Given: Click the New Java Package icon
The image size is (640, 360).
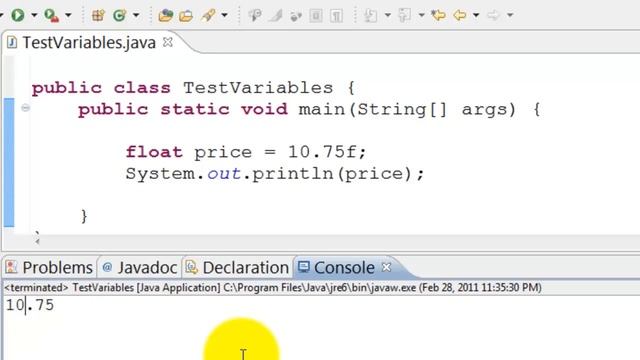Looking at the screenshot, I should (x=98, y=15).
